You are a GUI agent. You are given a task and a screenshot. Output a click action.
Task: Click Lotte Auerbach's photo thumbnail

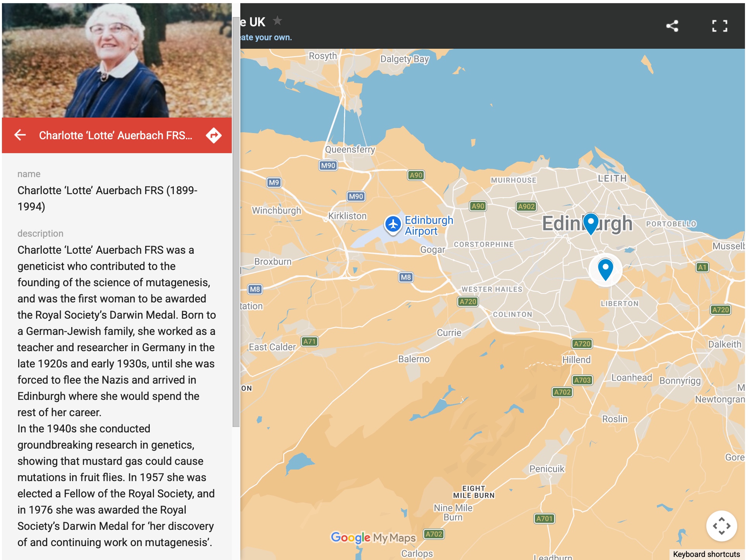[117, 60]
